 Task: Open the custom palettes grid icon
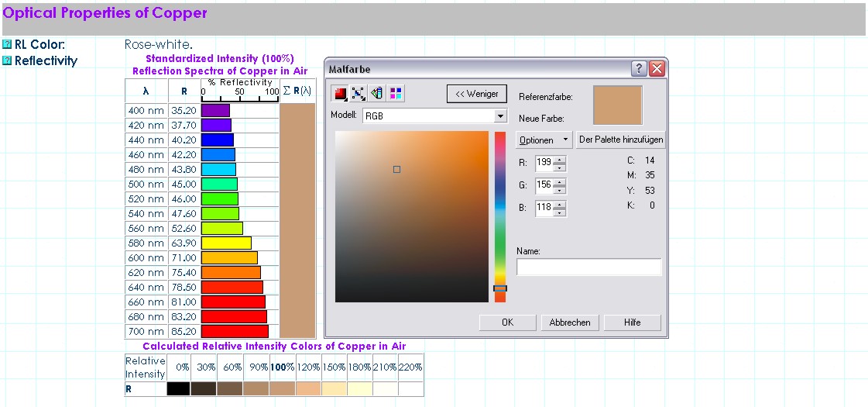coord(396,94)
